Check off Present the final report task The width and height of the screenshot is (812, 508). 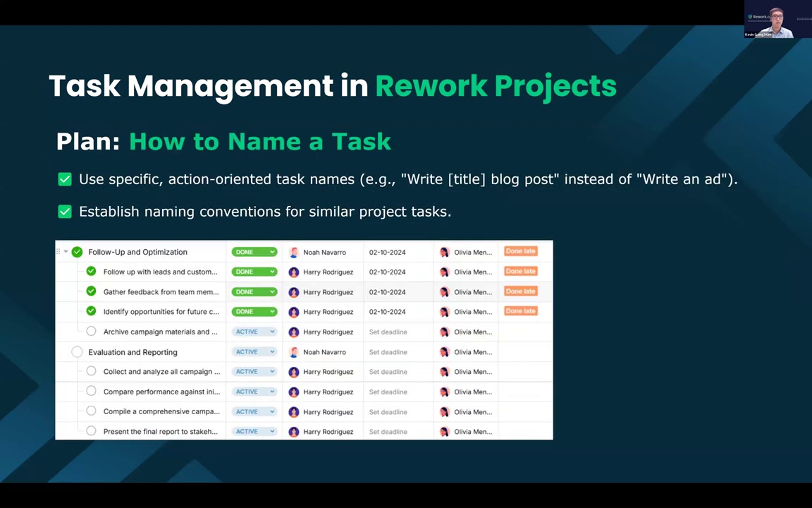[91, 431]
